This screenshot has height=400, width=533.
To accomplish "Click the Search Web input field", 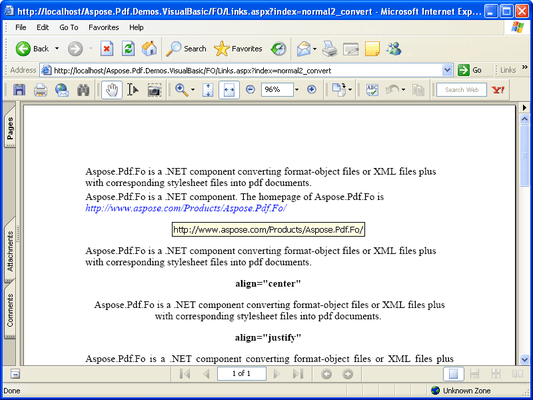I will pos(462,90).
